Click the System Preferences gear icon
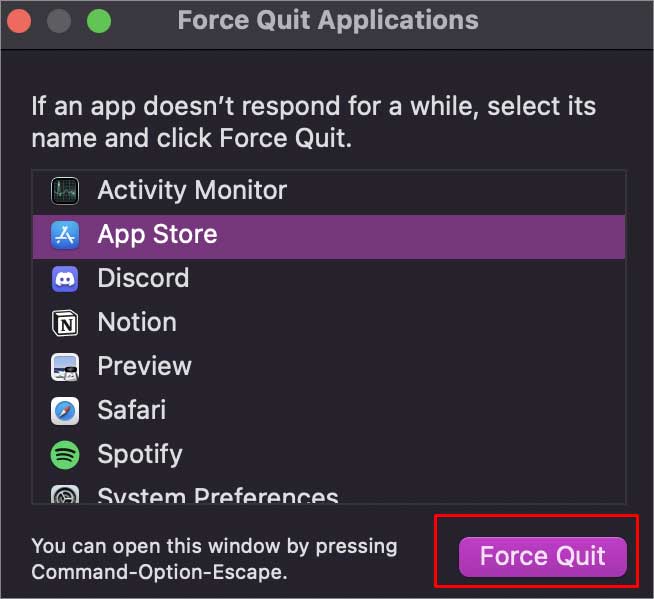Viewport: 654px width, 599px height. 65,495
